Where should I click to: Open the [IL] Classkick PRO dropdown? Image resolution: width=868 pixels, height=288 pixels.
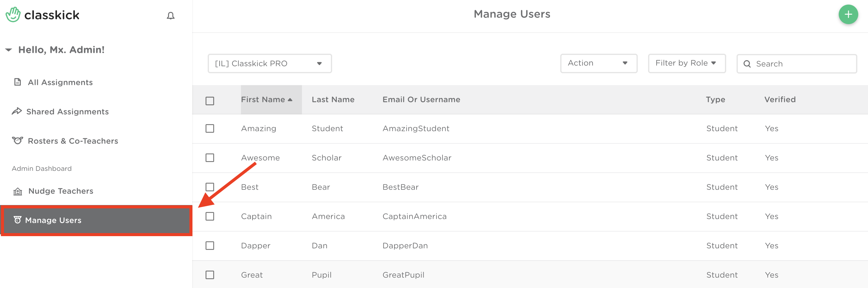click(270, 63)
